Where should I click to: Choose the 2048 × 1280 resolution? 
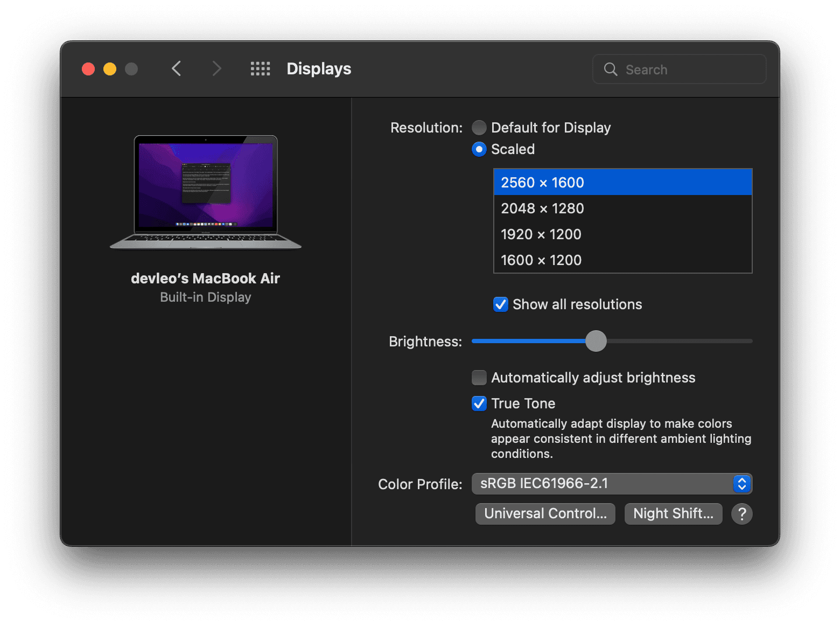[622, 208]
